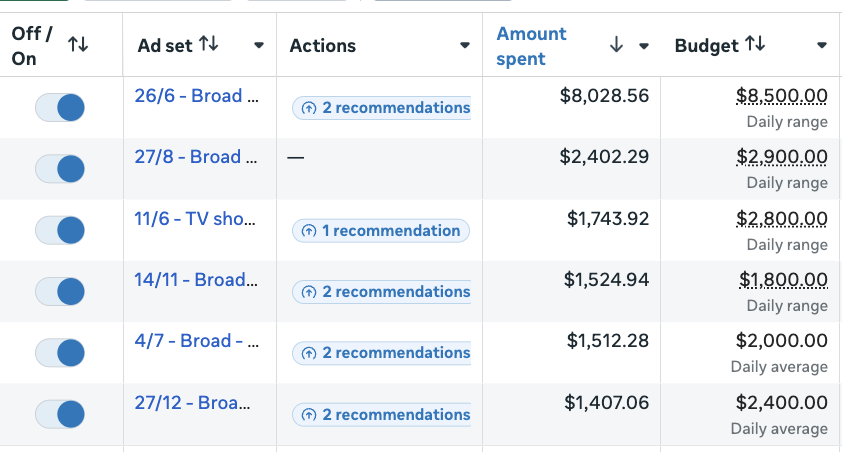
Task: Click the Ad set sort arrows icon
Action: pyautogui.click(x=208, y=43)
